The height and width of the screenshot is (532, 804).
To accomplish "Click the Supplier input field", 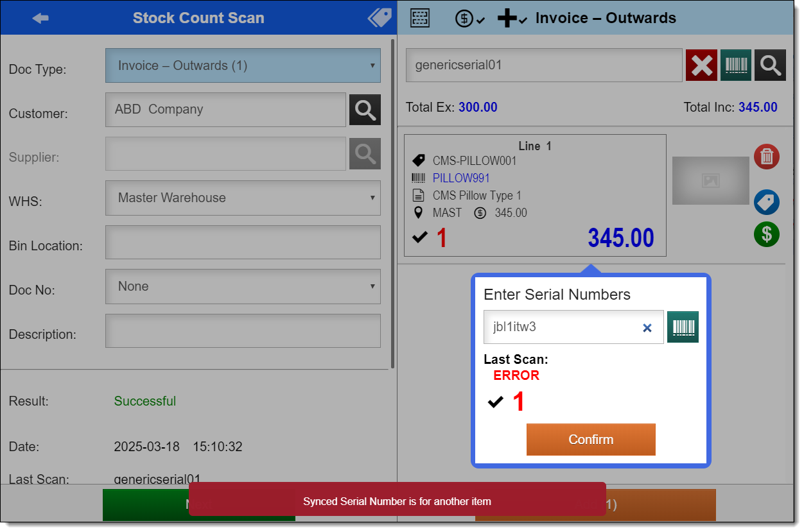I will [225, 154].
